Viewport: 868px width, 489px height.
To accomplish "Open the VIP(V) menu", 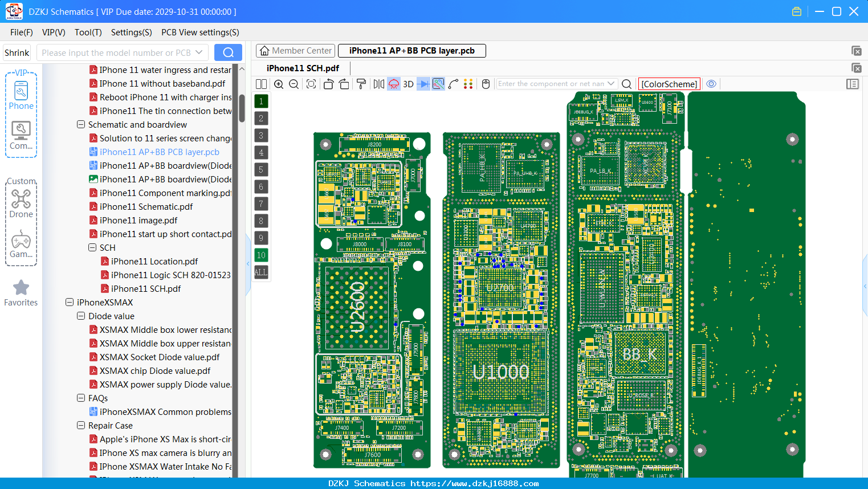I will point(54,32).
